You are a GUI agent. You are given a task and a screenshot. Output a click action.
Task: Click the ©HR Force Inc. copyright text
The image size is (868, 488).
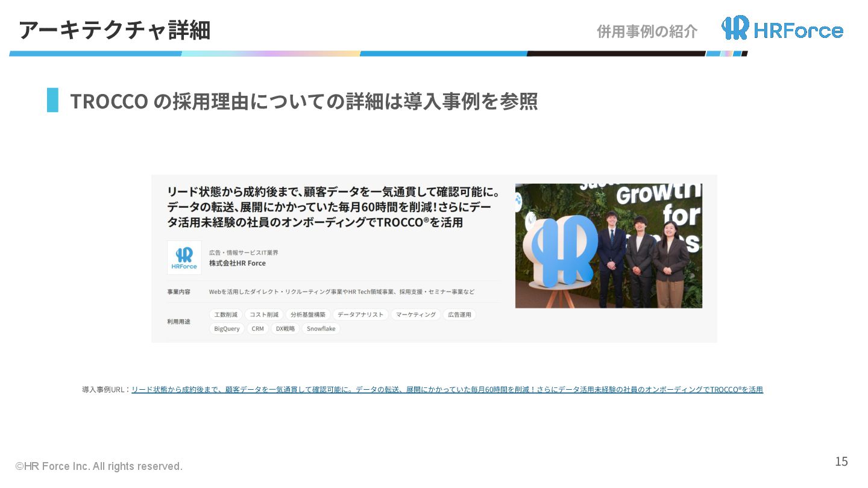click(x=99, y=466)
